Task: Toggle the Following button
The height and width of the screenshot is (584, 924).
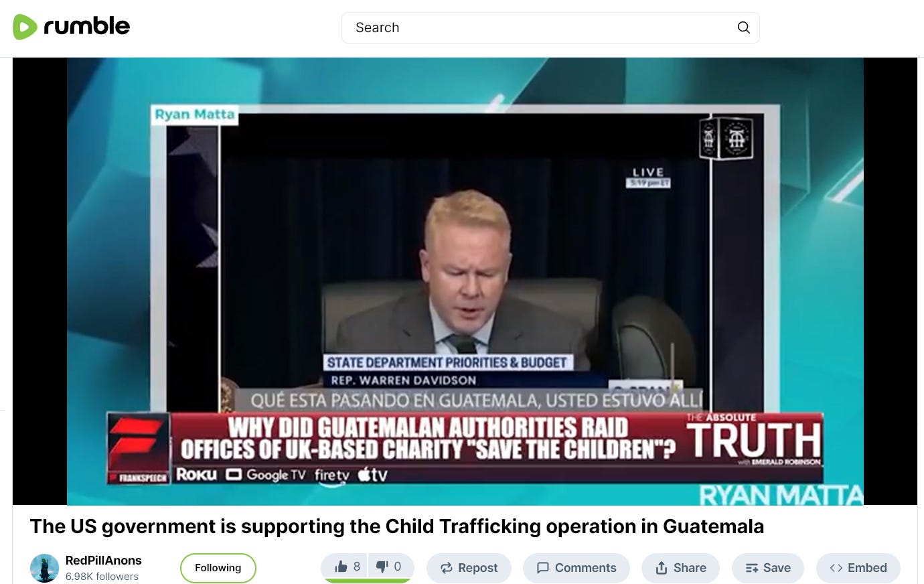Action: (218, 568)
